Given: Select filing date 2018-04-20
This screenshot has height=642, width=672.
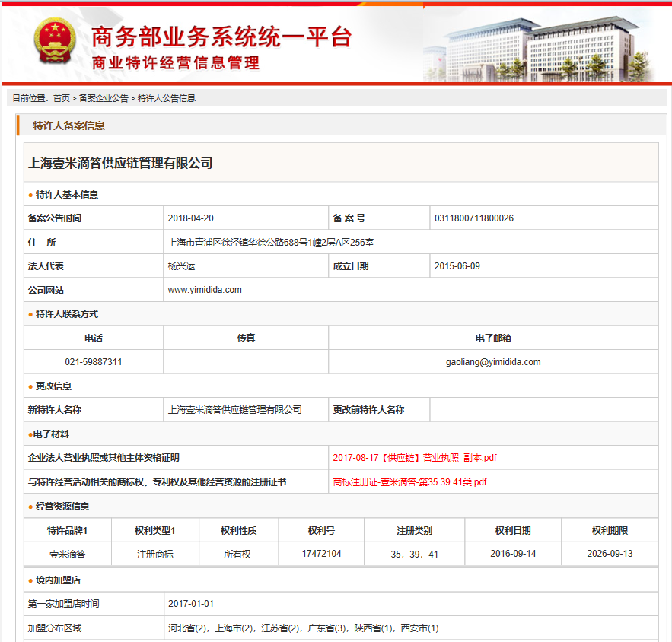Looking at the screenshot, I should pos(191,218).
